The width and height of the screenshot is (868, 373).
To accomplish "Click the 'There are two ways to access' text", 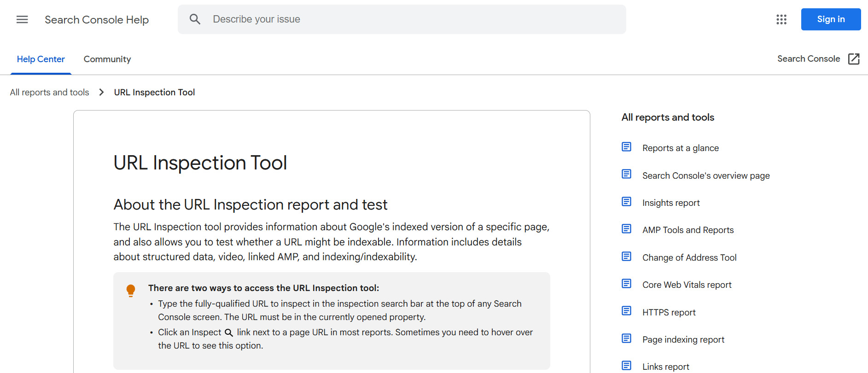I will coord(263,288).
